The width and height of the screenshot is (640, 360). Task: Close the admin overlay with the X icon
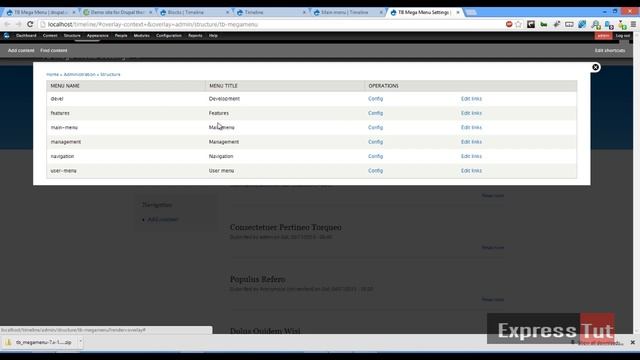point(596,67)
